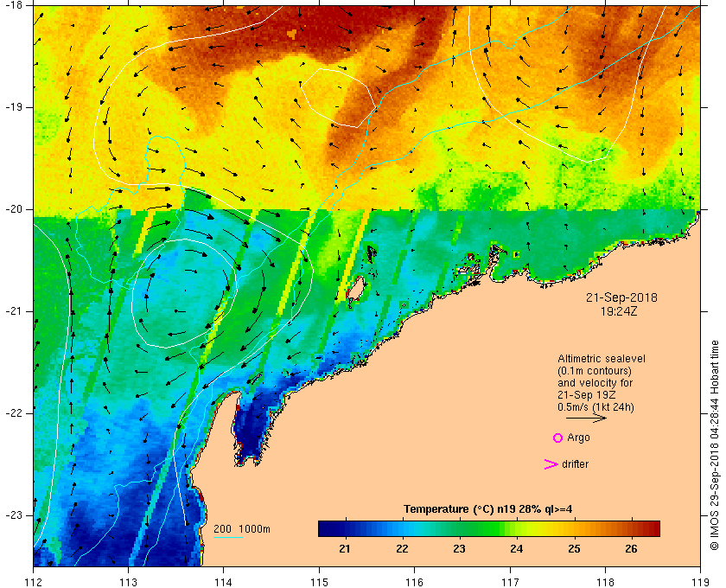
Task: Click the '19:24Z' time label
Action: pyautogui.click(x=619, y=311)
